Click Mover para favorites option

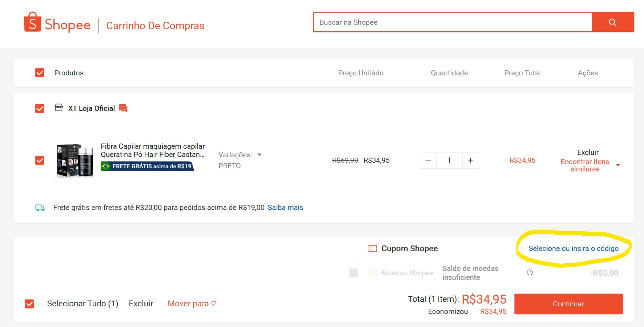pyautogui.click(x=192, y=304)
